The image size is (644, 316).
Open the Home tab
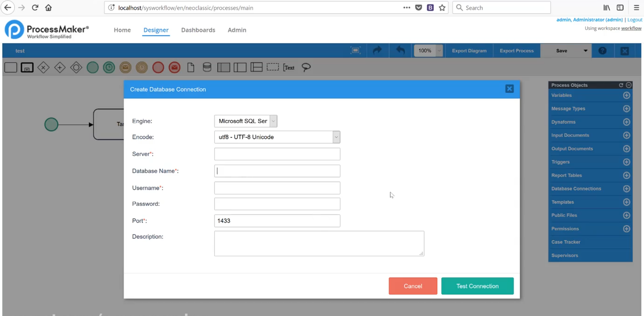[122, 30]
